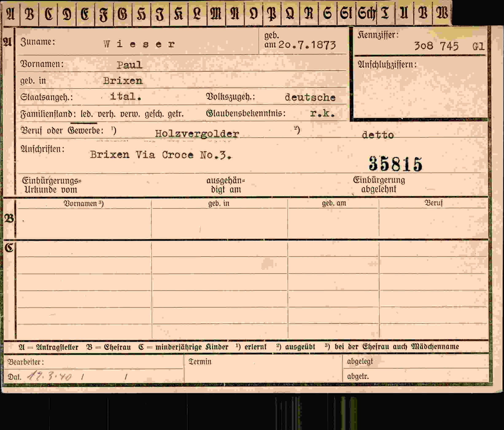Image resolution: width=504 pixels, height=430 pixels.
Task: Select the 'W' alphabet index tab
Action: click(x=442, y=13)
